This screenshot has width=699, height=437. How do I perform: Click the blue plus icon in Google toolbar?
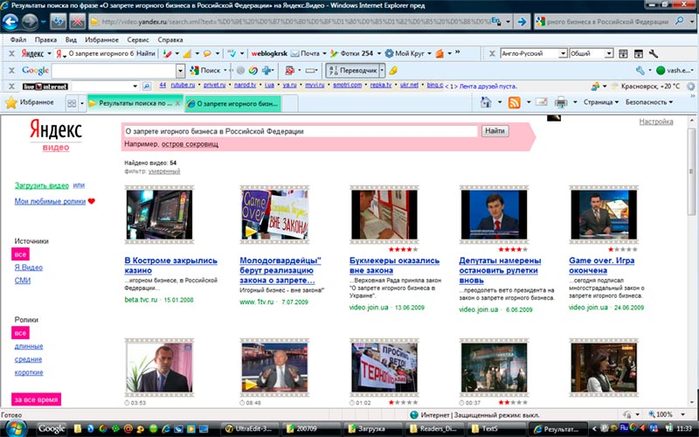[x=268, y=70]
